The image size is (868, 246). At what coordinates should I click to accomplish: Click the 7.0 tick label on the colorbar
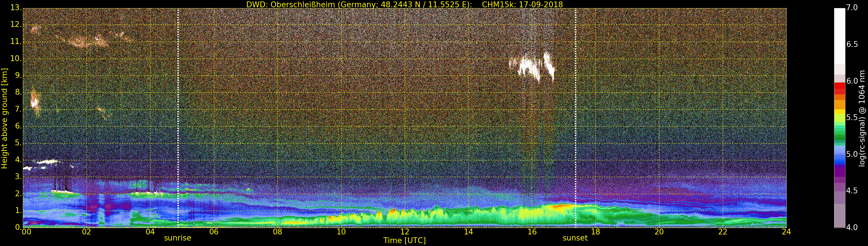(x=852, y=8)
